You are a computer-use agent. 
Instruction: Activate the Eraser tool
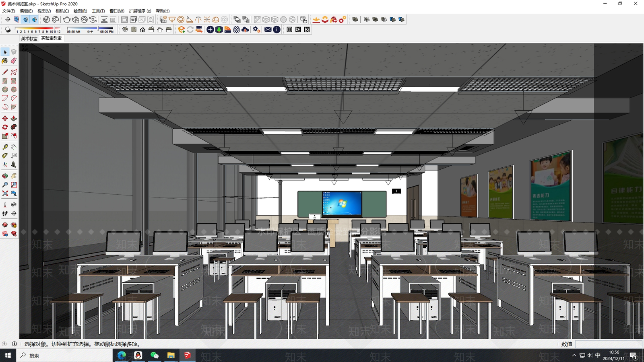14,61
